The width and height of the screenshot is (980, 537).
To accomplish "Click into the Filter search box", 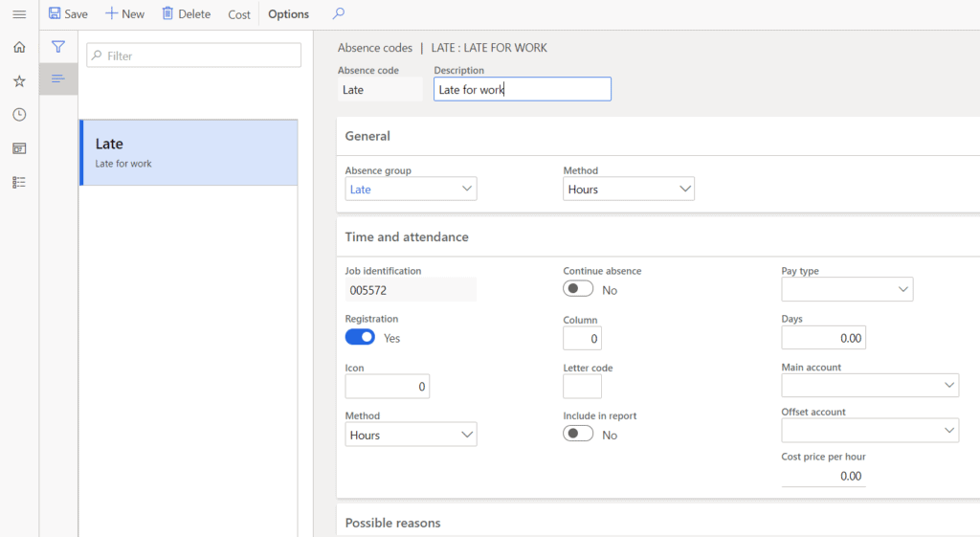I will (x=193, y=56).
